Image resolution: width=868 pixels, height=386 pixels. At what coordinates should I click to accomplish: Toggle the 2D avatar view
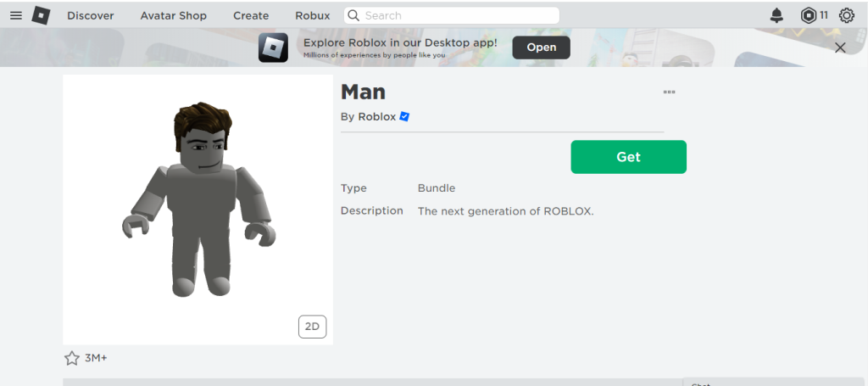coord(312,327)
